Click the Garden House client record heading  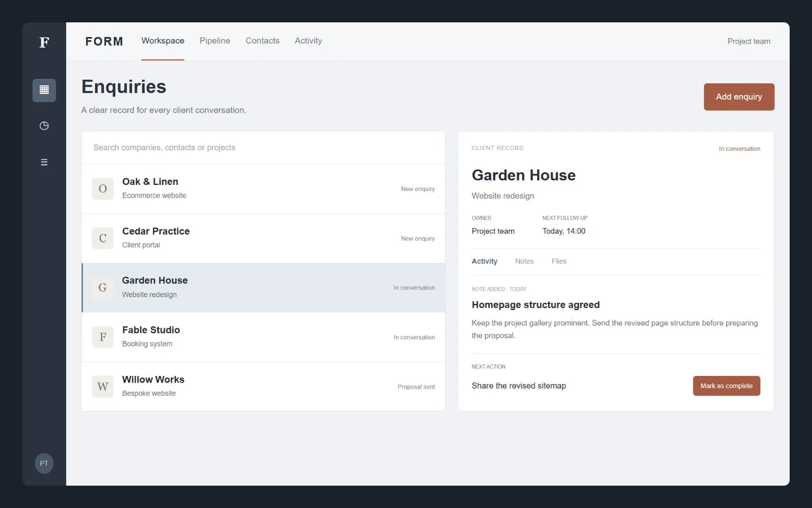coord(524,175)
